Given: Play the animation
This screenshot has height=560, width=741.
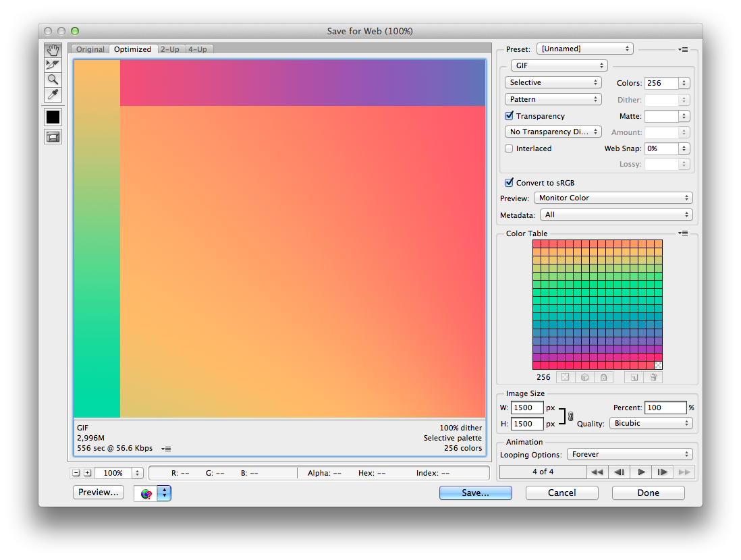Looking at the screenshot, I should point(641,472).
